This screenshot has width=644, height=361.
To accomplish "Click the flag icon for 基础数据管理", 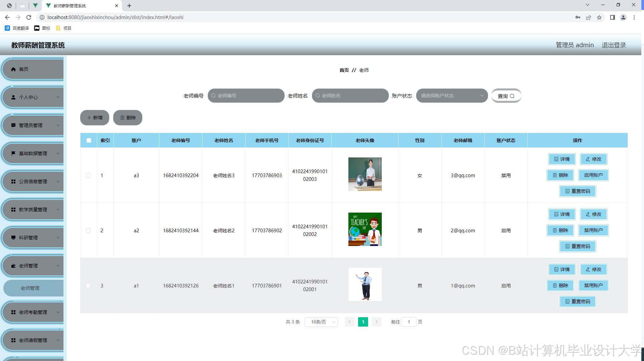I will (13, 153).
